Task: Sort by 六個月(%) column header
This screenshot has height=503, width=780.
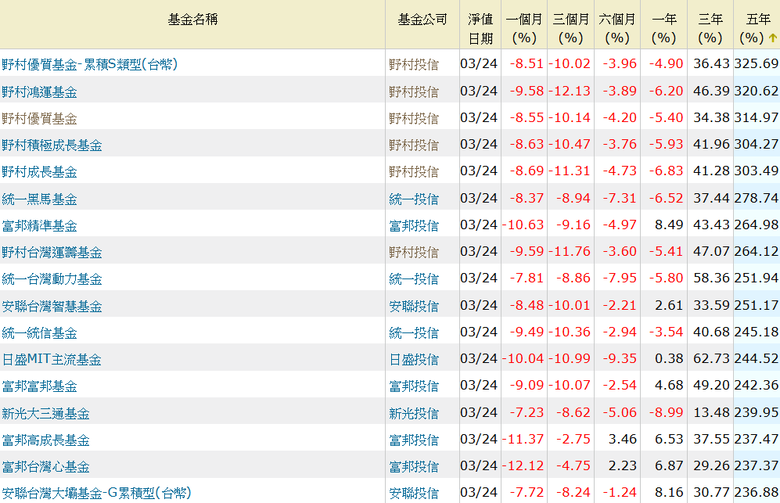Action: click(617, 28)
